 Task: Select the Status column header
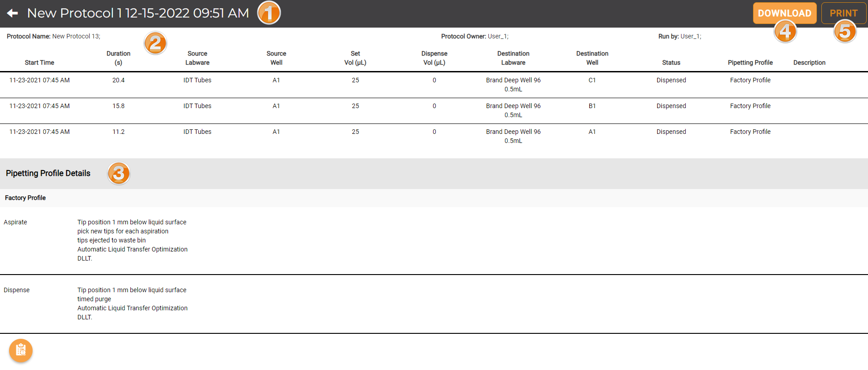coord(671,62)
